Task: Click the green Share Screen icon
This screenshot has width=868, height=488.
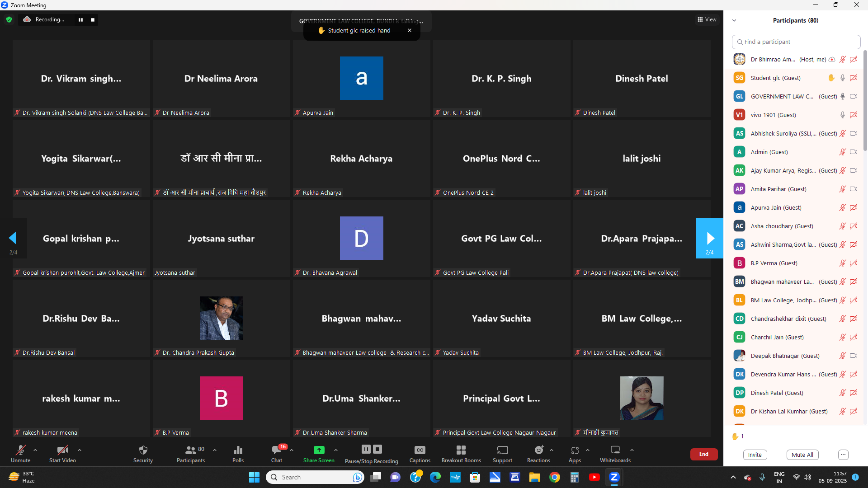Action: coord(319,450)
